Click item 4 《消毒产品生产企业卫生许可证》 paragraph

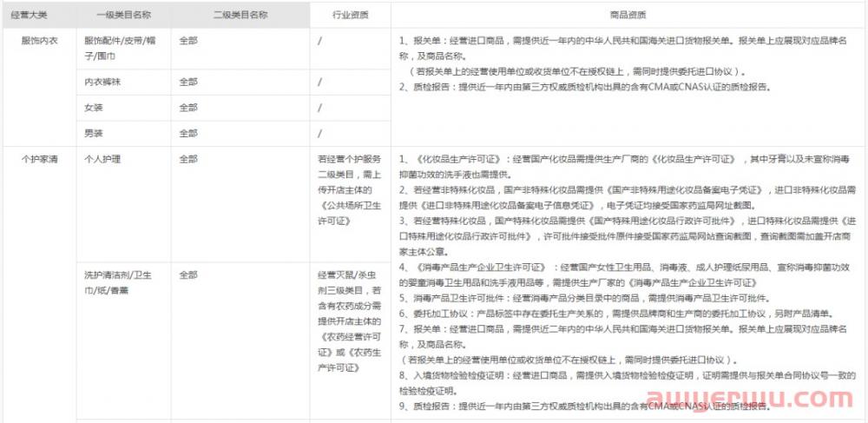click(624, 274)
